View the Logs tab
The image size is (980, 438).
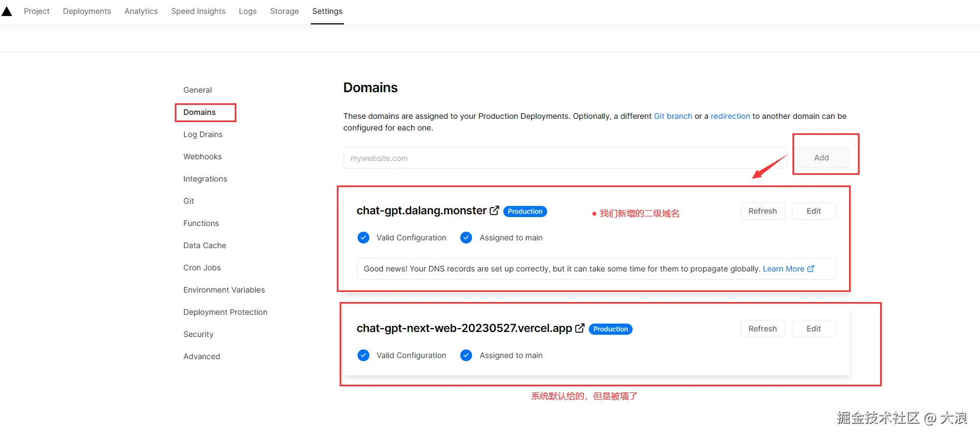tap(247, 11)
